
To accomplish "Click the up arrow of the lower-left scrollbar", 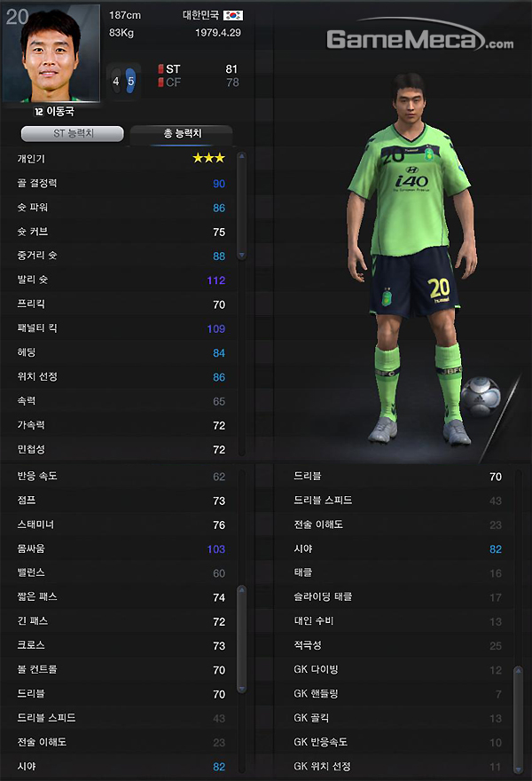I will coord(242,590).
